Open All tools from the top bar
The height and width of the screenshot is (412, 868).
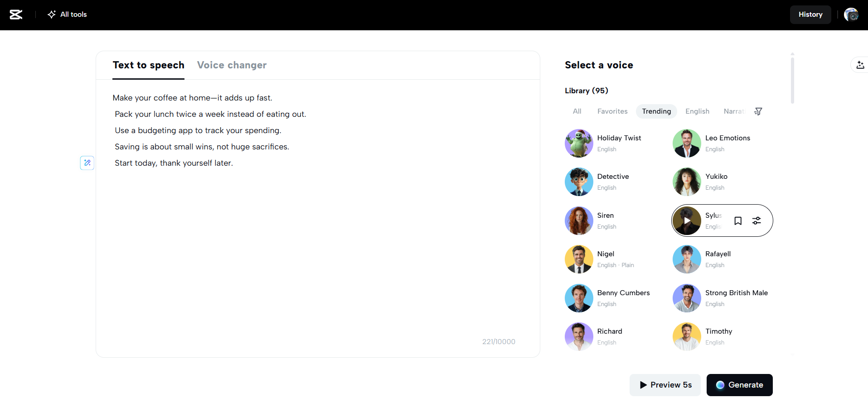point(67,14)
